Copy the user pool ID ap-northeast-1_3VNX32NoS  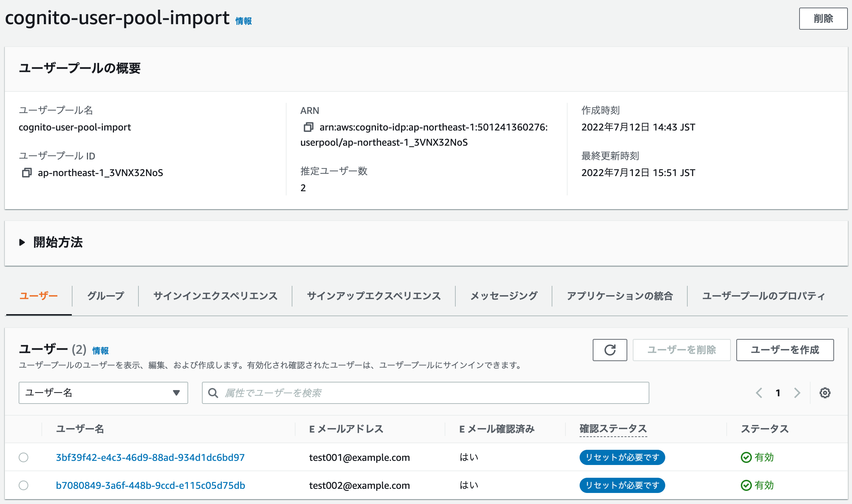[27, 173]
